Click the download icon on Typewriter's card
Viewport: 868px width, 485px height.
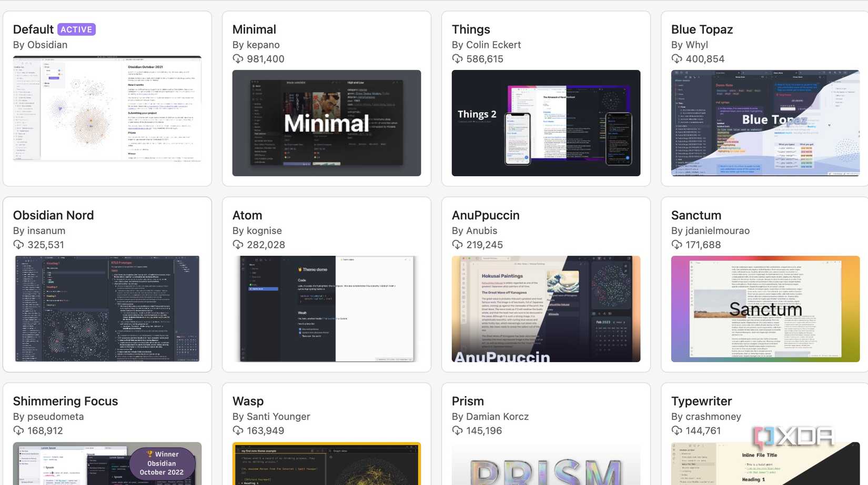pyautogui.click(x=676, y=430)
